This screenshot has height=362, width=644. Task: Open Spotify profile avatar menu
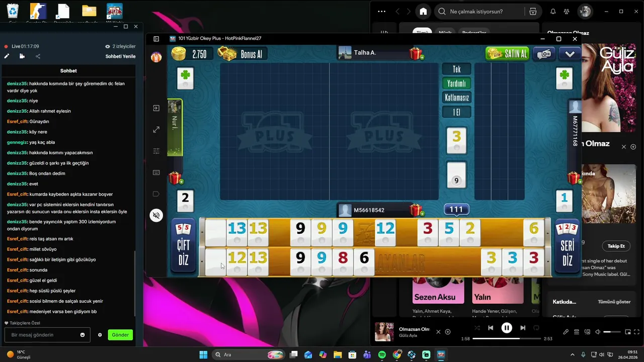click(585, 12)
